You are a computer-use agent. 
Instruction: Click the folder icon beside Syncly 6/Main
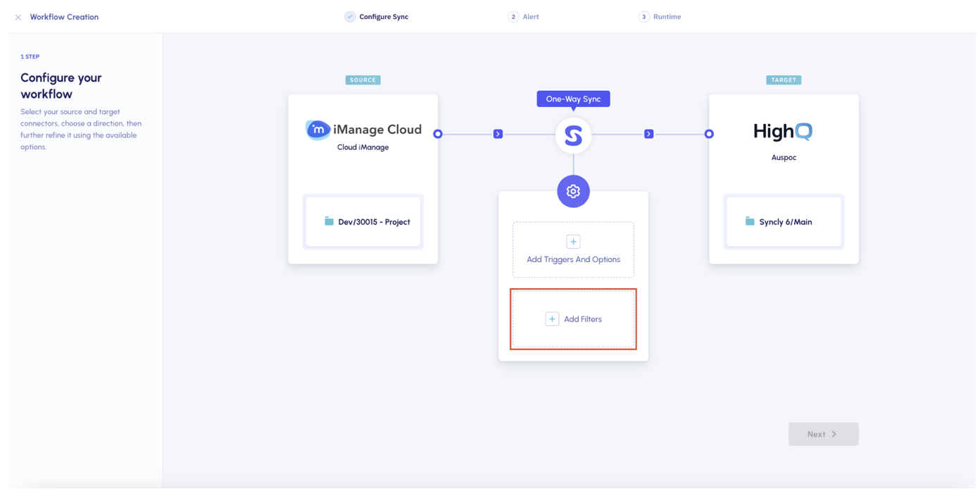click(750, 221)
